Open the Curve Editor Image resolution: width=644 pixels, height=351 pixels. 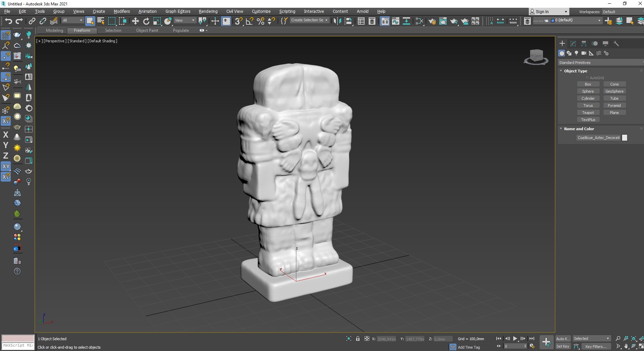click(396, 21)
